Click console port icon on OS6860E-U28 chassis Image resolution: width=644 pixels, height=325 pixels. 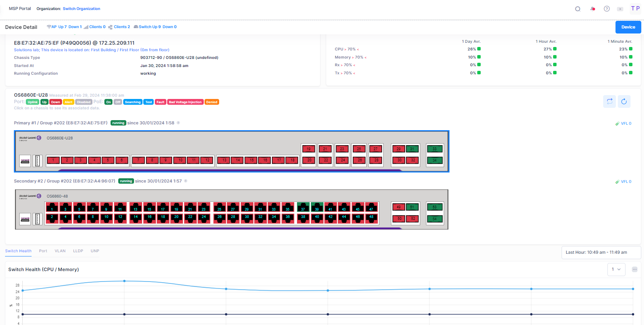[x=25, y=161]
